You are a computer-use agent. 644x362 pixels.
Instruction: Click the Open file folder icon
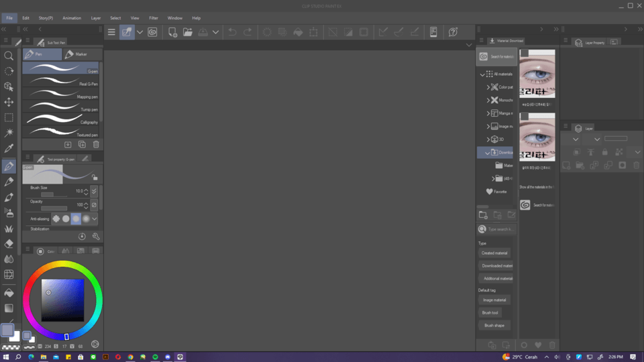[188, 32]
